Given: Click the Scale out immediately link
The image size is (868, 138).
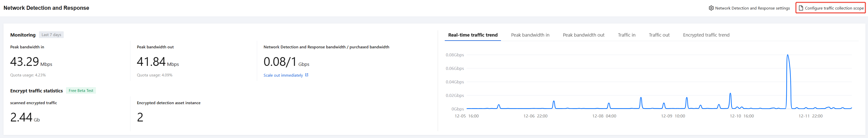Looking at the screenshot, I should [283, 75].
